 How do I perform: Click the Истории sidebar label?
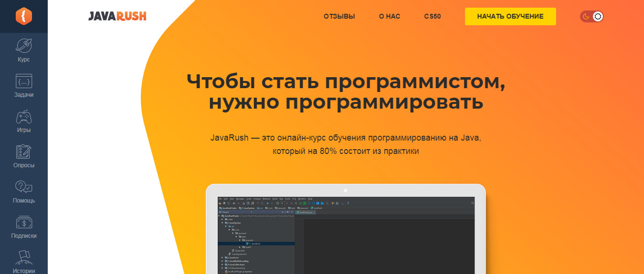pos(24,271)
